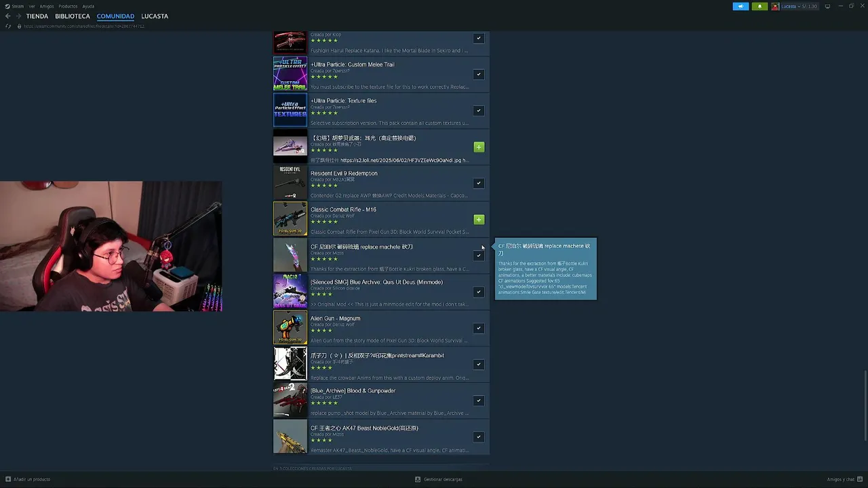
Task: Go back with the left arrow
Action: point(8,16)
